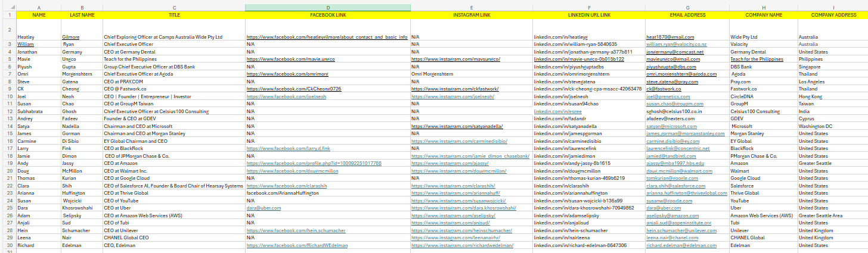Select company name cell CircleDNA

coord(764,96)
